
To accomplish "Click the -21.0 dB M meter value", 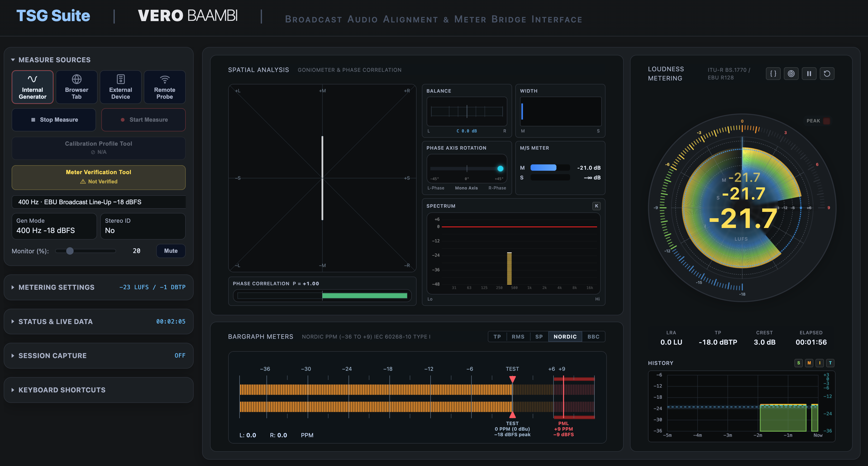I will (x=589, y=168).
